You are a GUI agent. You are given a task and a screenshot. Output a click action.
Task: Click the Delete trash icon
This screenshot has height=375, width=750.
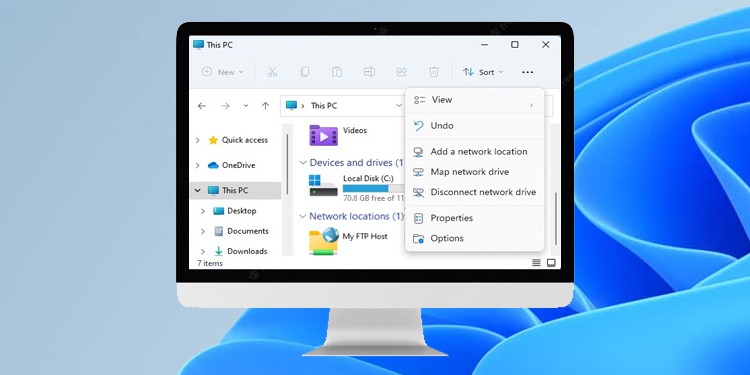[x=434, y=72]
